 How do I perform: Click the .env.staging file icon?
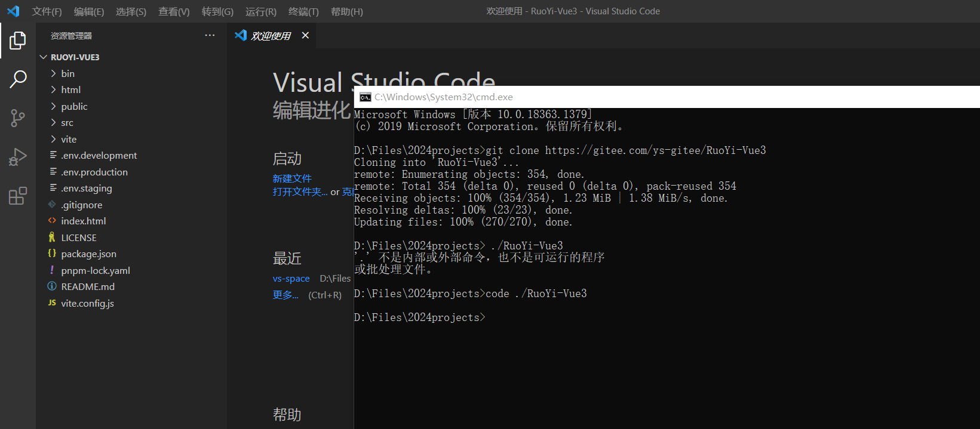(x=53, y=188)
